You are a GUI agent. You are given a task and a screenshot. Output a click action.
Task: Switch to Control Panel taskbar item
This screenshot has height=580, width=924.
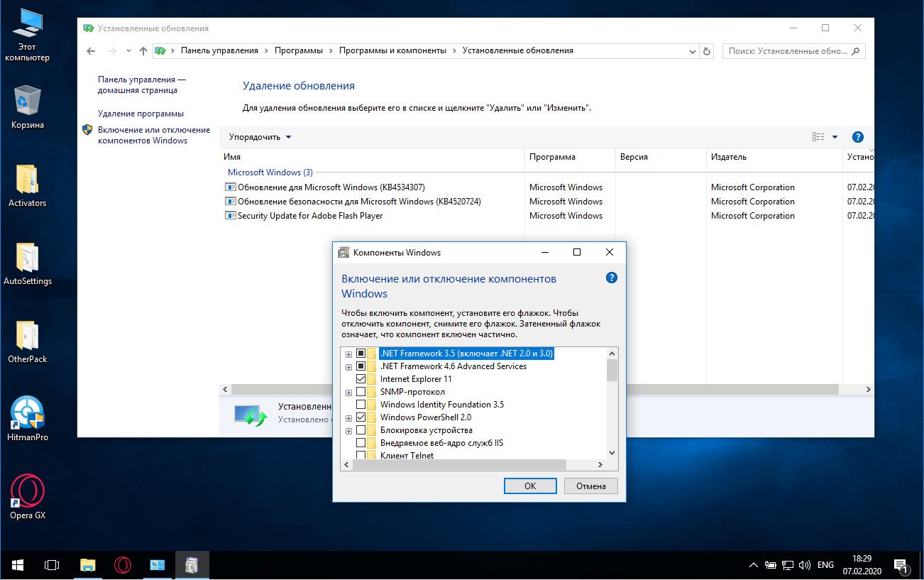(x=158, y=565)
